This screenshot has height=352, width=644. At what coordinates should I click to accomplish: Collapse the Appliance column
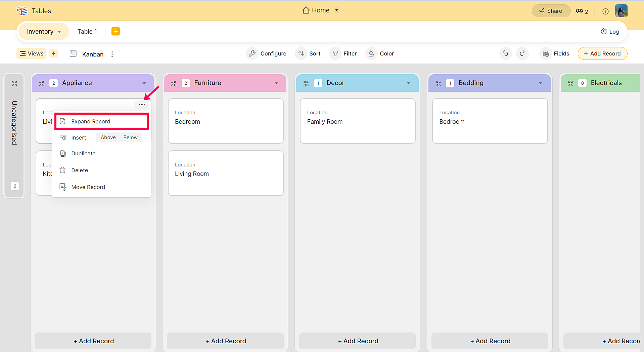click(x=42, y=83)
